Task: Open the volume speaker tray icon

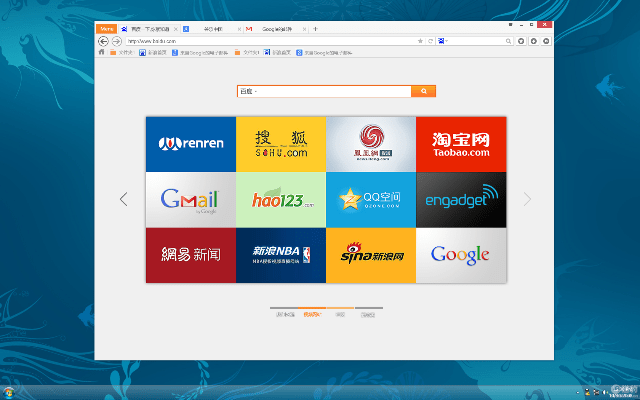Action: click(604, 393)
